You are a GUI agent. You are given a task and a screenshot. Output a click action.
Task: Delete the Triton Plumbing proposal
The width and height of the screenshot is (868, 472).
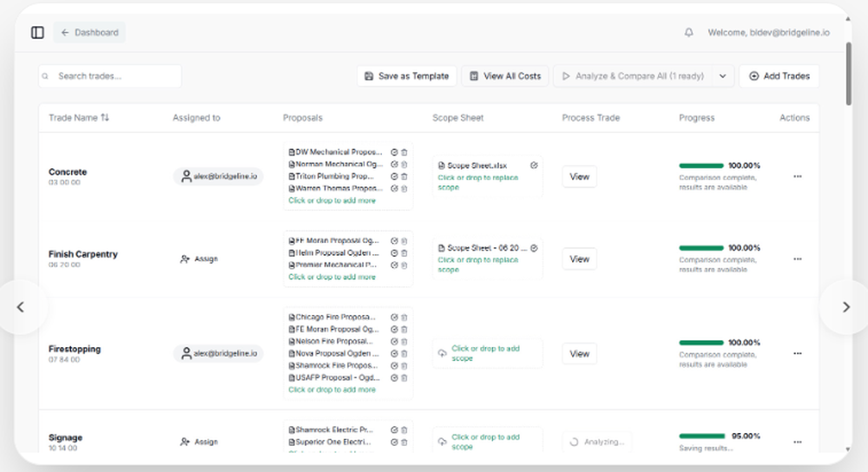(x=404, y=176)
